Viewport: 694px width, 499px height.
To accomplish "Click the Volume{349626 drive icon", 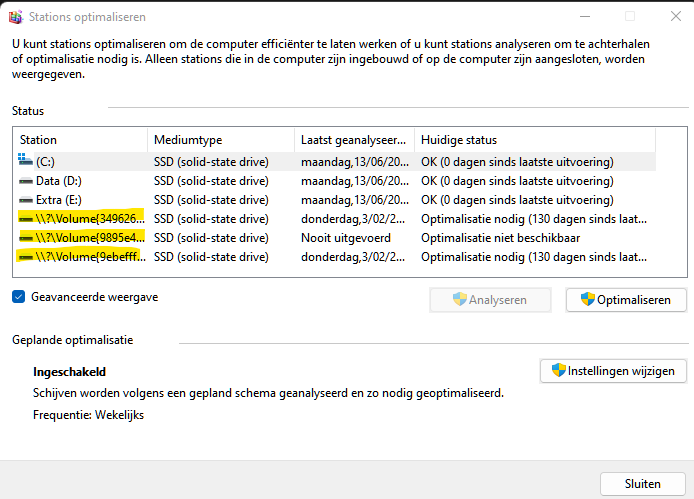I will [26, 219].
